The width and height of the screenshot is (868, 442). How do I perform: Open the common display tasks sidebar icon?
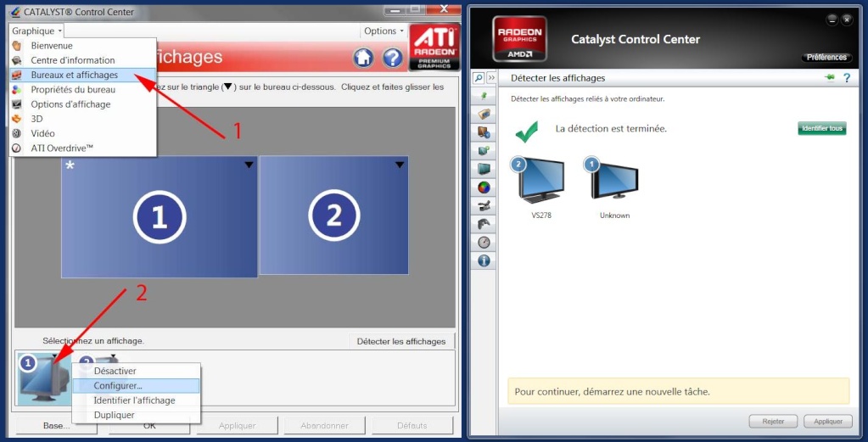[x=484, y=150]
